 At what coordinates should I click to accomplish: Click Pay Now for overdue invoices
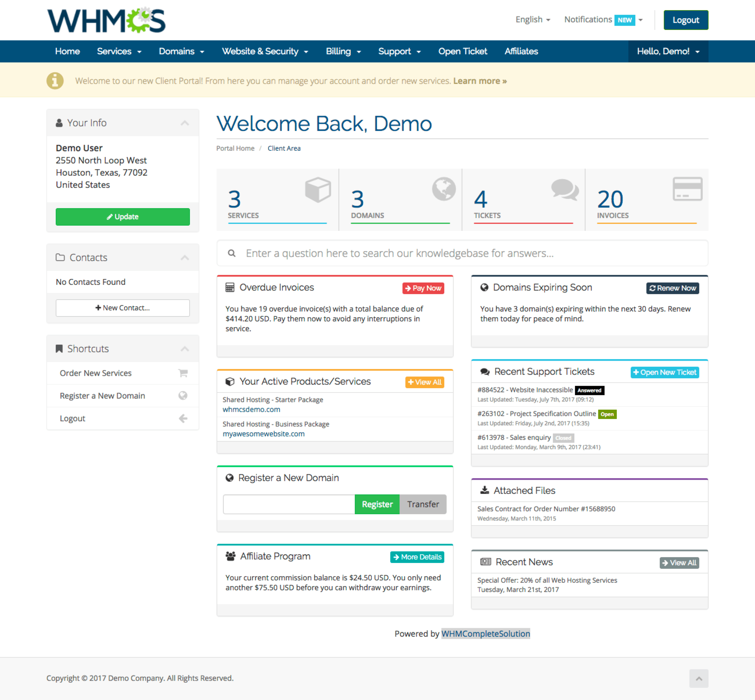point(421,287)
